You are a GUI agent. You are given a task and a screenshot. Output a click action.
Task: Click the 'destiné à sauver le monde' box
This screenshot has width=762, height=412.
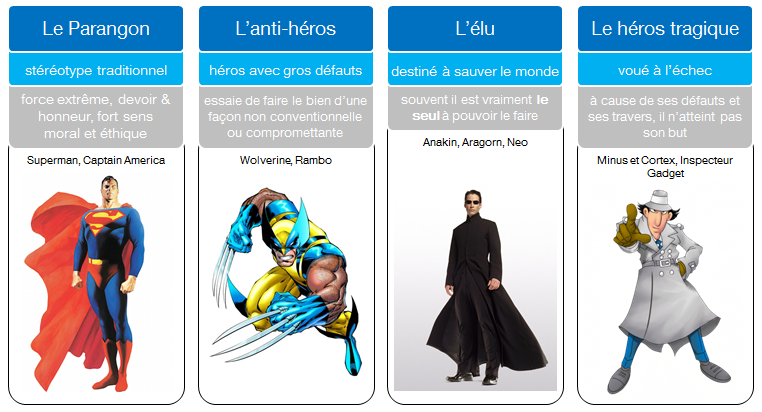(x=475, y=69)
